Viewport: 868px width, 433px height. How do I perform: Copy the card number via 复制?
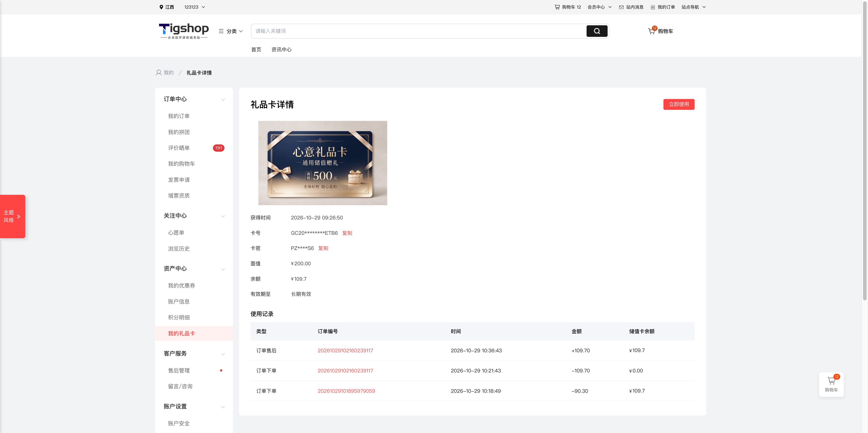[347, 233]
